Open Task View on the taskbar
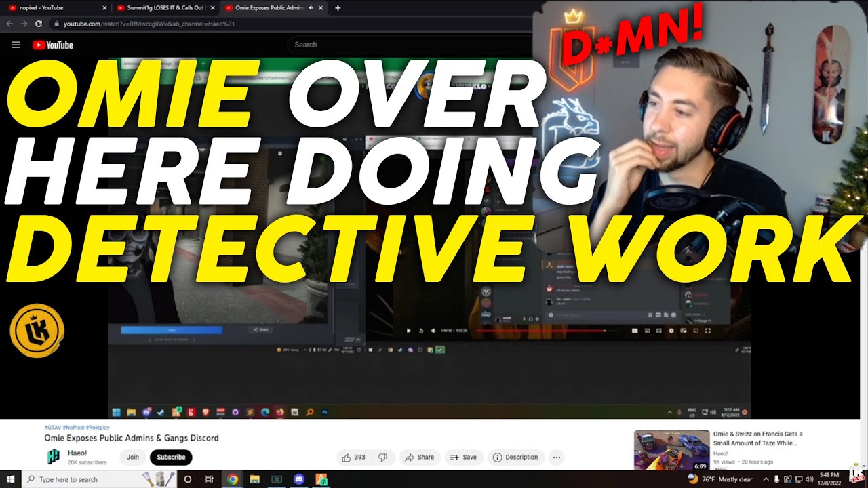 210,479
